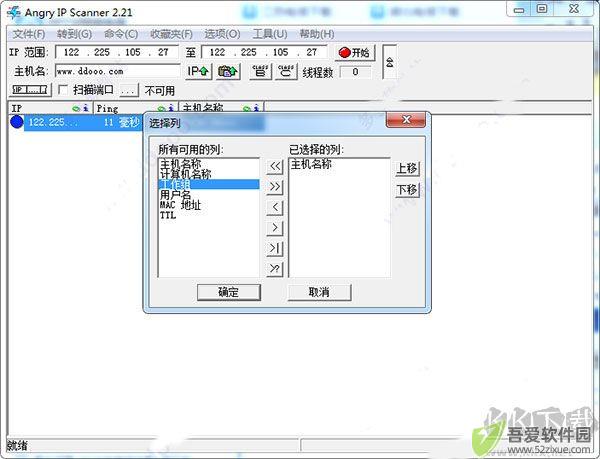Image resolution: width=600 pixels, height=459 pixels.
Task: Click the 确定 button in dialog
Action: tap(229, 292)
